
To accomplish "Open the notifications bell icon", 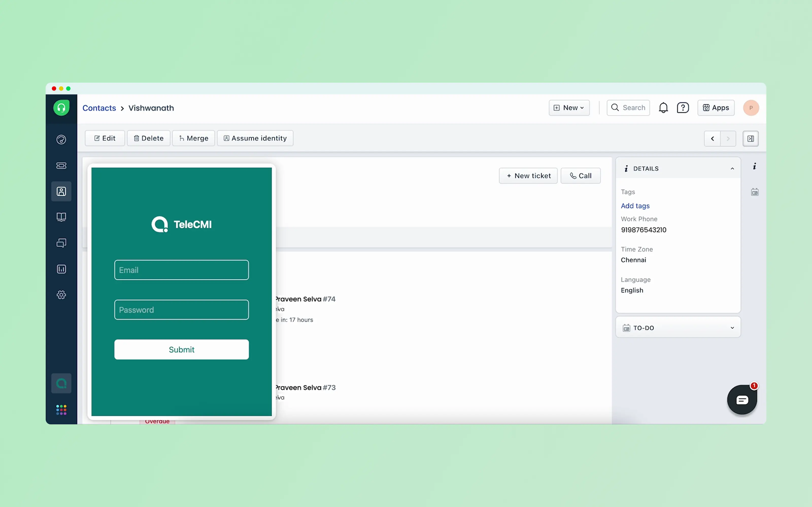I will click(x=663, y=108).
